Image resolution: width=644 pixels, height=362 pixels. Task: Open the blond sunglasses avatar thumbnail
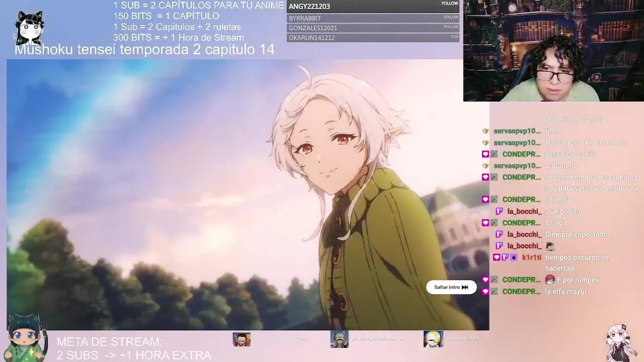tap(433, 339)
